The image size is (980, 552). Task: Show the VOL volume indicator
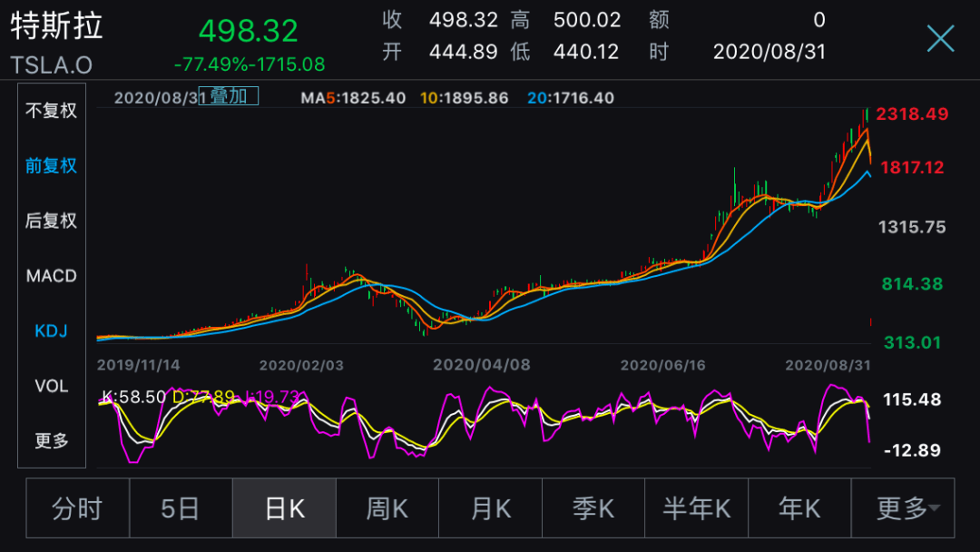52,386
